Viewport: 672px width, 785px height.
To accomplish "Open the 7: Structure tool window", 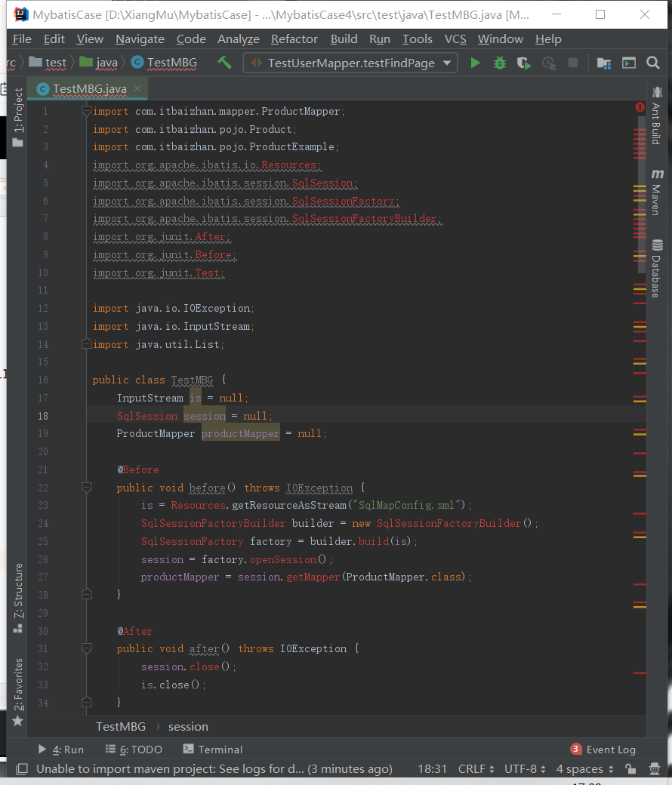I will pos(18,598).
